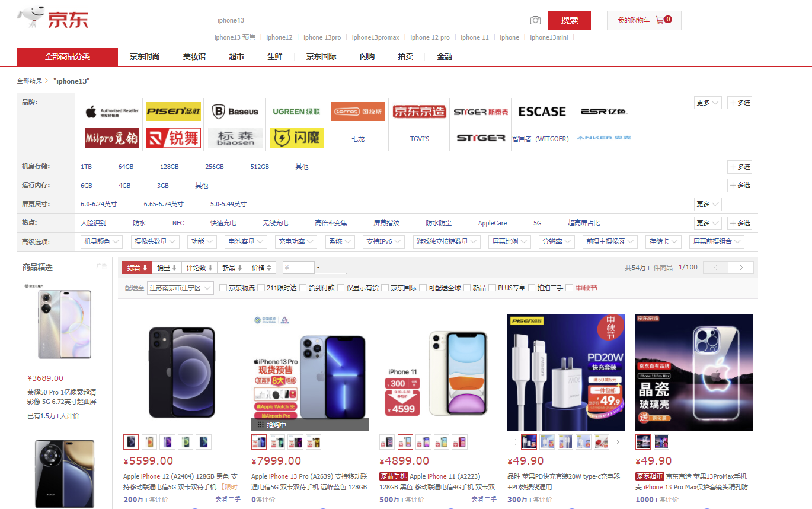Enable the 211限时达 checkbox
Viewport: 812px width, 509px height.
[x=261, y=288]
